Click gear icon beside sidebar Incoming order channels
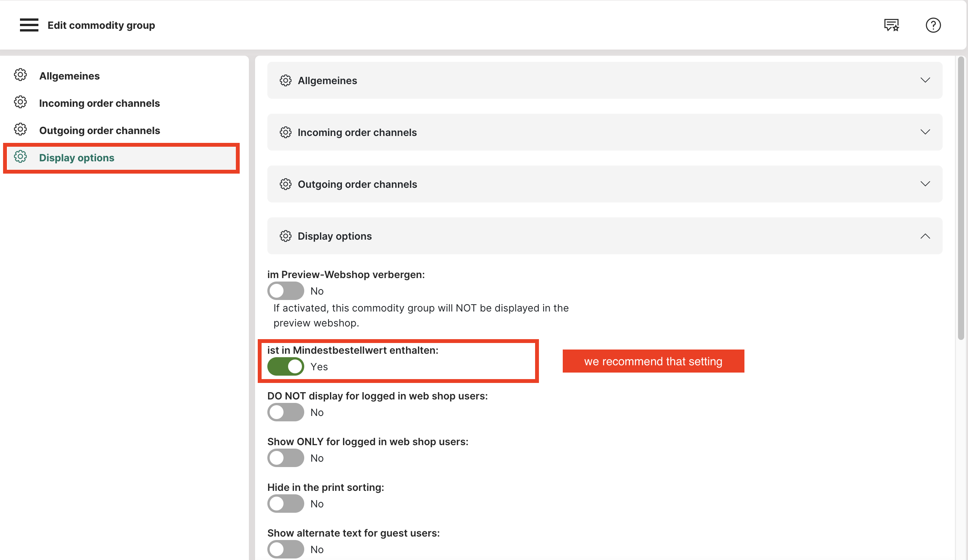This screenshot has height=560, width=968. (20, 102)
